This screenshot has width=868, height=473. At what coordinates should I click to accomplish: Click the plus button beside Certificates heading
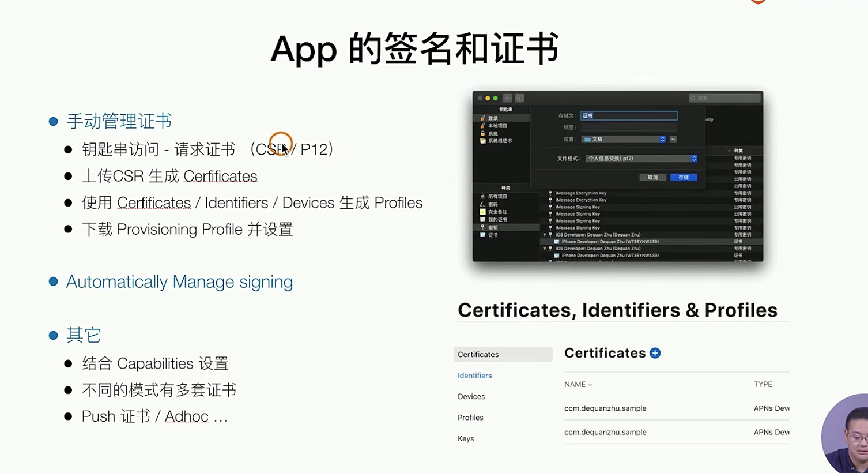(655, 353)
